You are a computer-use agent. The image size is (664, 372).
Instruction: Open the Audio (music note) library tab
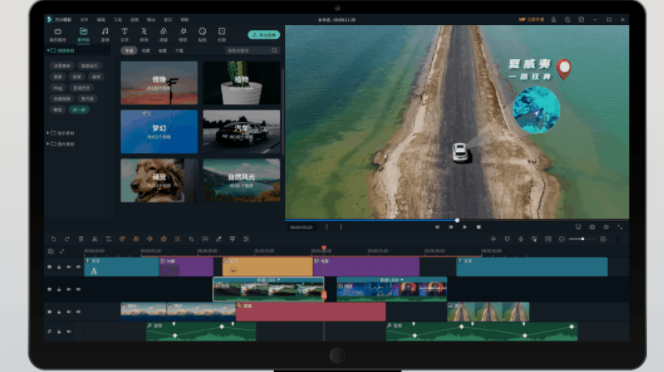105,34
